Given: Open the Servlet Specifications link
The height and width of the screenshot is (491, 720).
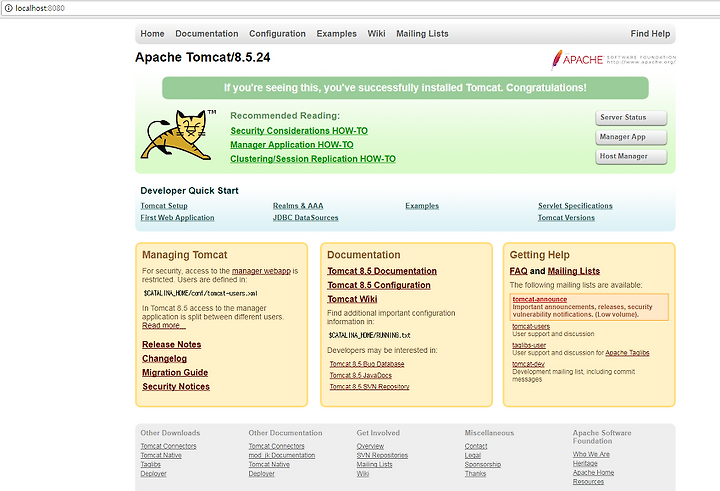Looking at the screenshot, I should click(575, 206).
